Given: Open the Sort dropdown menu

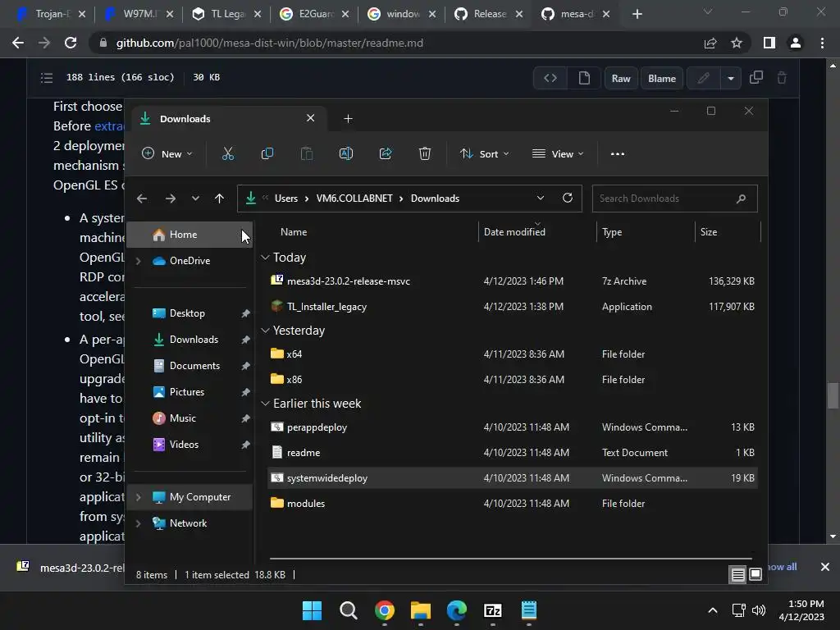Looking at the screenshot, I should coord(484,153).
